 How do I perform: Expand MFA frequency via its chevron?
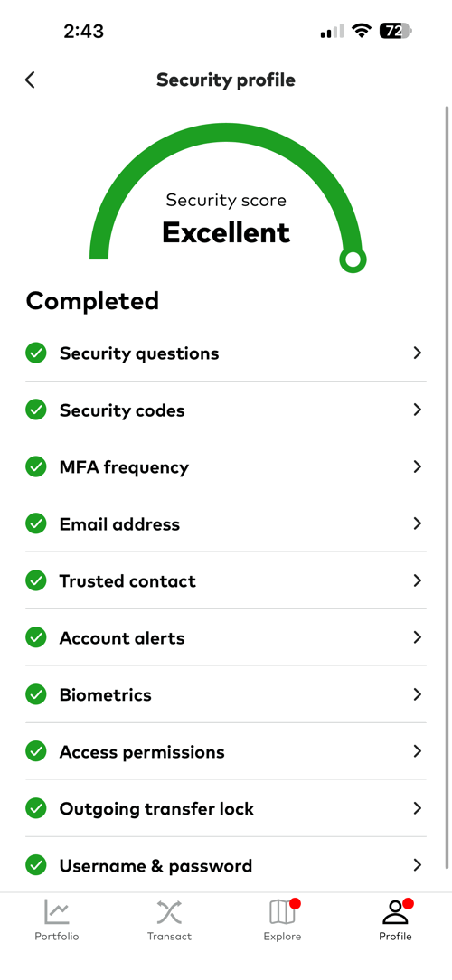417,466
